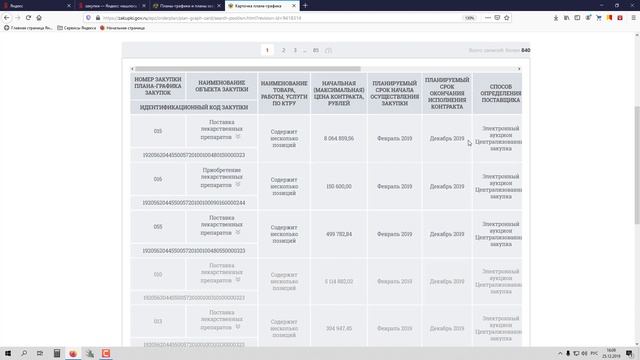Viewport: 640px width, 360px height.
Task: Click the Firefox taskbar icon
Action: [73, 353]
